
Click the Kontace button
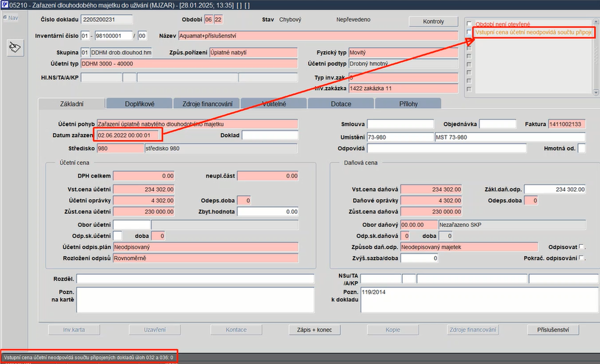click(x=236, y=330)
